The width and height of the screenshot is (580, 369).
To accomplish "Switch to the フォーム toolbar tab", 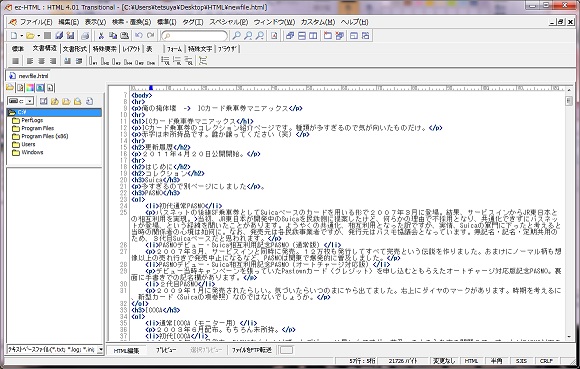I will pos(174,49).
